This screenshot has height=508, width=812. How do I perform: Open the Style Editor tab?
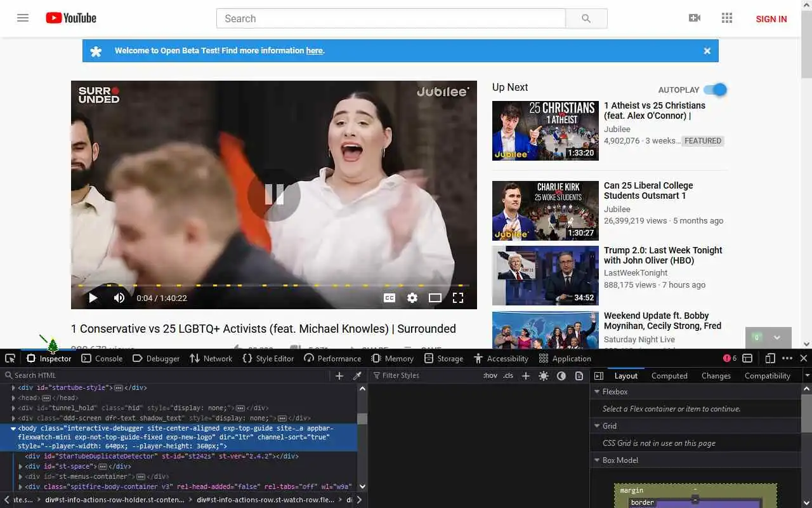(268, 358)
